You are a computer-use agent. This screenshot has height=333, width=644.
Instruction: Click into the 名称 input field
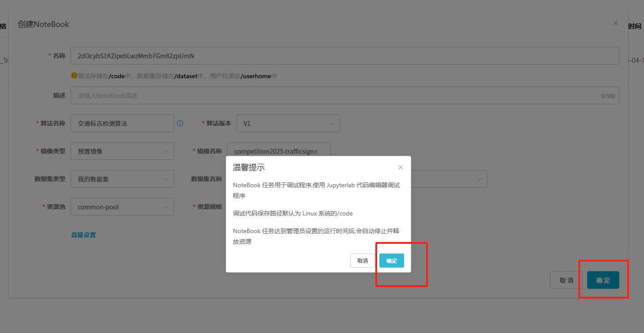344,56
